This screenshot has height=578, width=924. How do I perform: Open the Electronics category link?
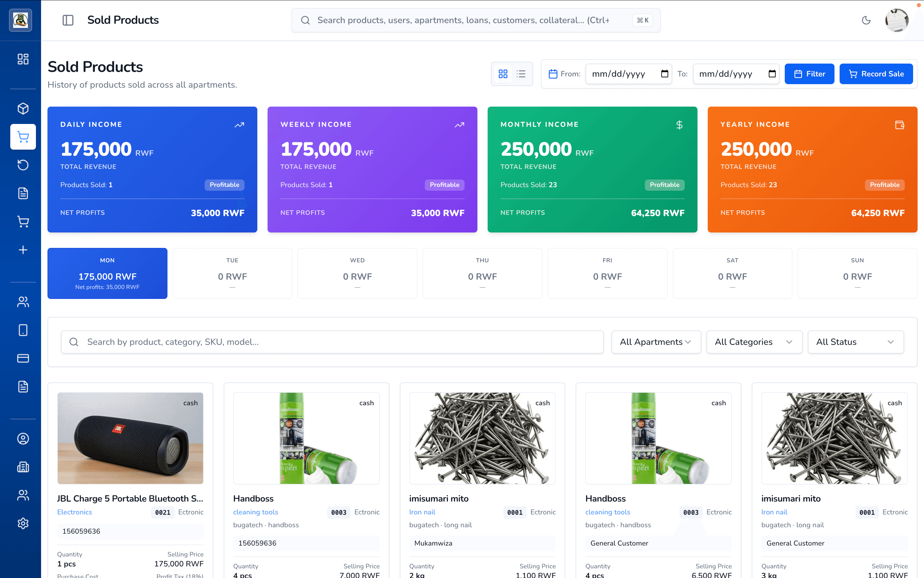click(x=74, y=512)
